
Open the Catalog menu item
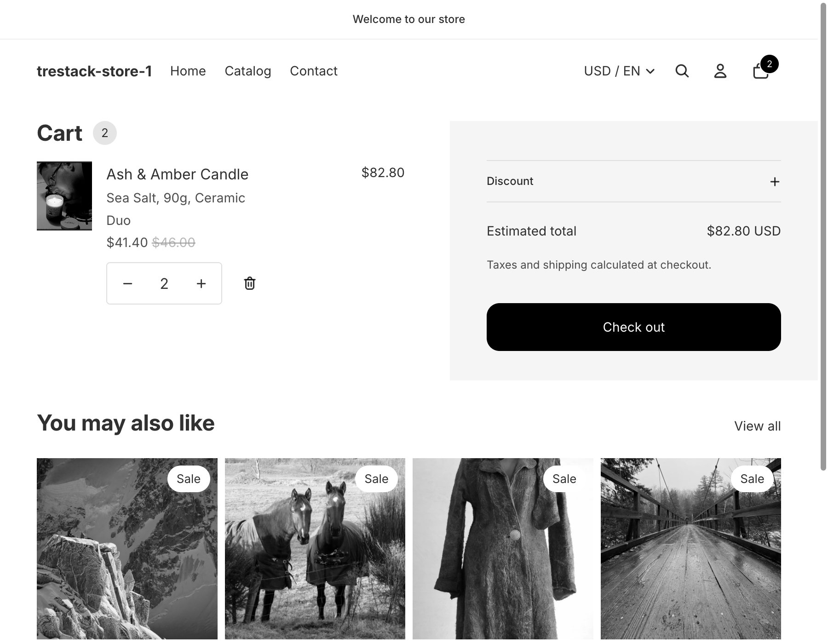click(247, 71)
